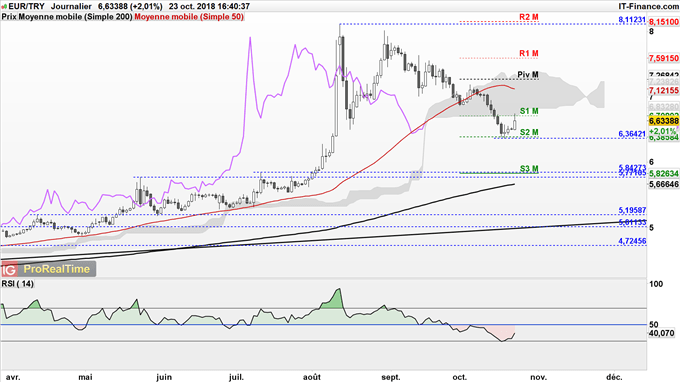Screen dimensions: 680x382
Task: Click the S3 M support label
Action: click(529, 169)
